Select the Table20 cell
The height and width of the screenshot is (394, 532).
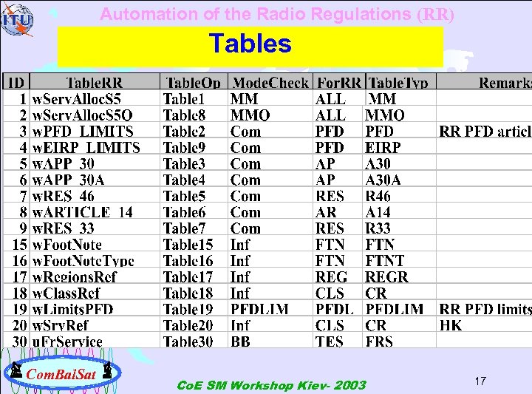(x=194, y=325)
